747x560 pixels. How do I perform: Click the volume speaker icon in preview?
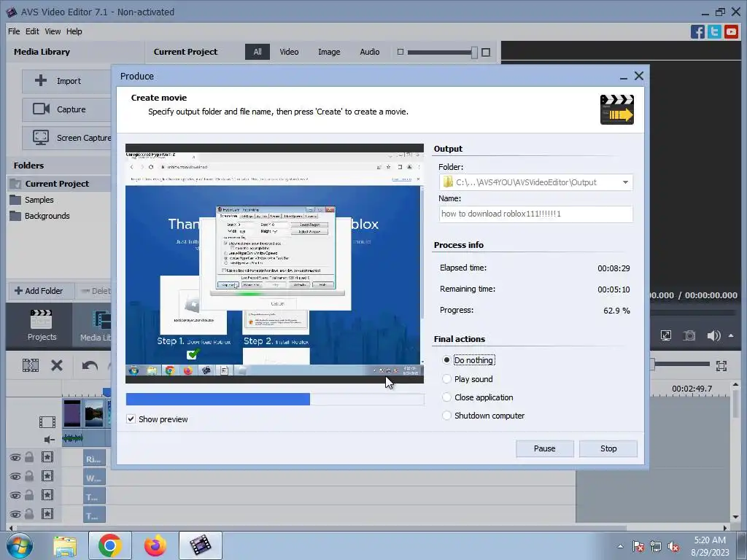[x=713, y=335]
